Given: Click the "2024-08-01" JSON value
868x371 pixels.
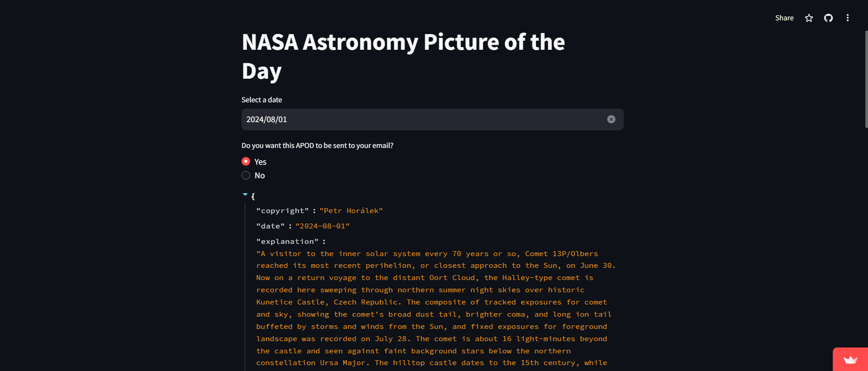Looking at the screenshot, I should click(322, 226).
